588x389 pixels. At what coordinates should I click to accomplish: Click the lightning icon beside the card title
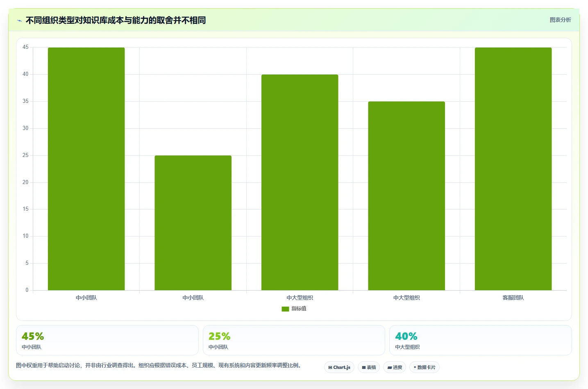[x=19, y=20]
